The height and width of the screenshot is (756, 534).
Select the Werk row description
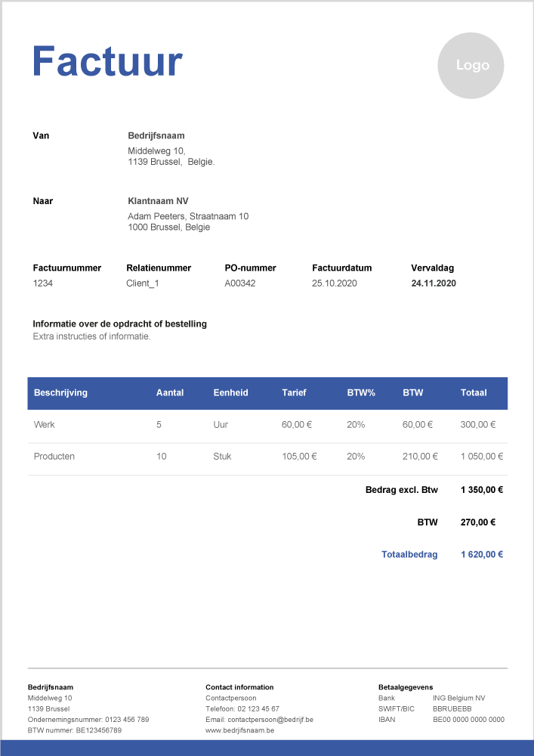click(45, 425)
